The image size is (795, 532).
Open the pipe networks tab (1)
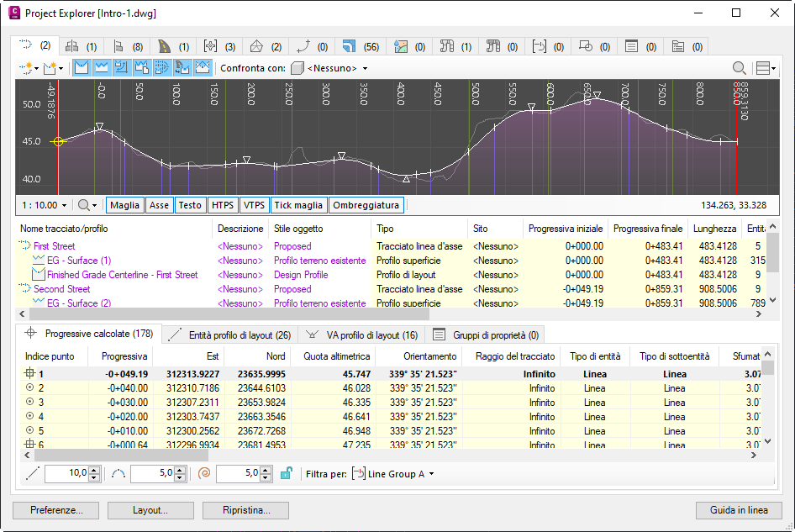pos(455,47)
